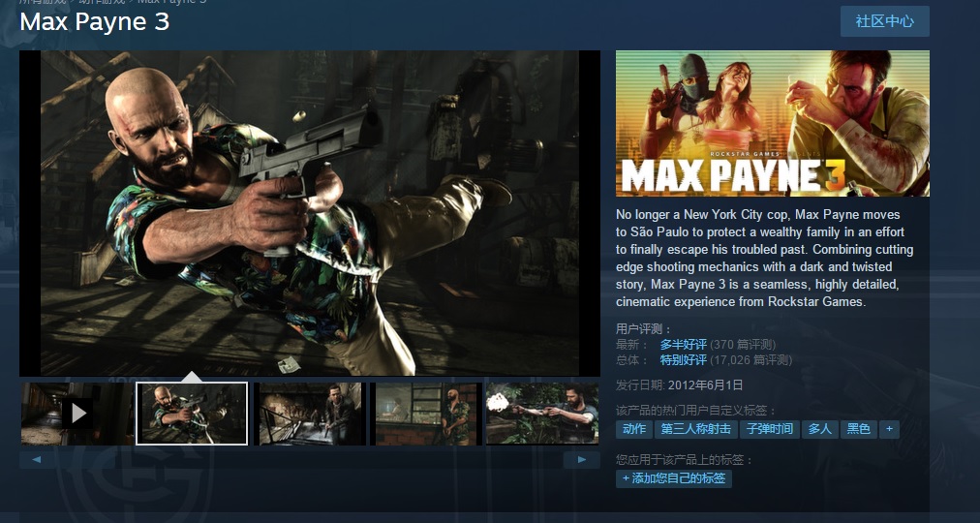The width and height of the screenshot is (980, 523).
Task: Click the large main screenshot image
Action: [310, 213]
